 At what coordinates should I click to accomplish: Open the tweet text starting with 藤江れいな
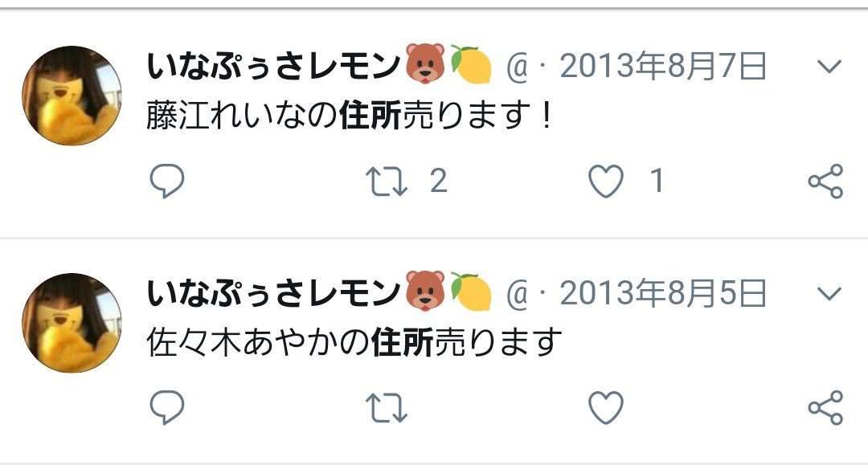pyautogui.click(x=350, y=116)
